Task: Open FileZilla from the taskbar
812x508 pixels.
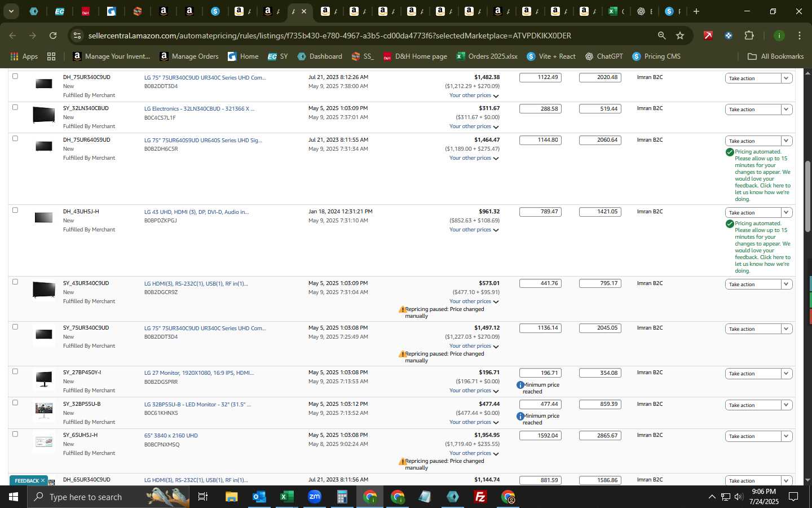Action: [x=480, y=497]
